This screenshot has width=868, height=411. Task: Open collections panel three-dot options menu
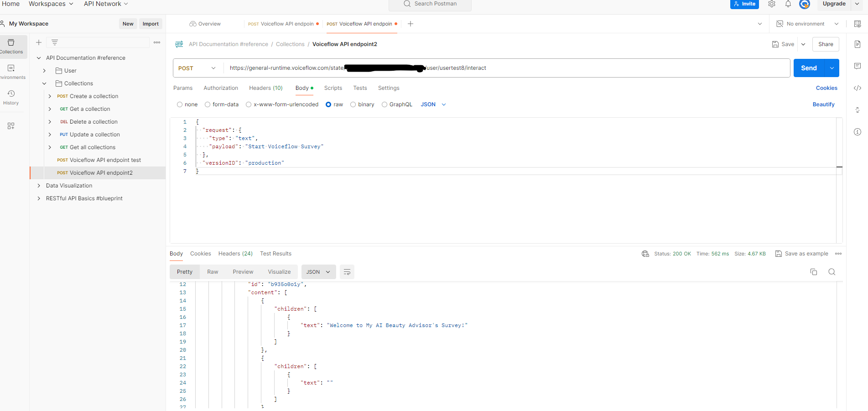(157, 42)
